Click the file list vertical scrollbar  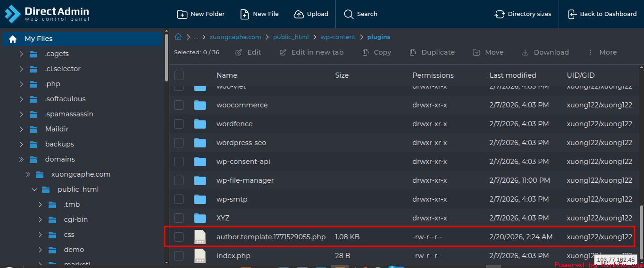pyautogui.click(x=640, y=226)
